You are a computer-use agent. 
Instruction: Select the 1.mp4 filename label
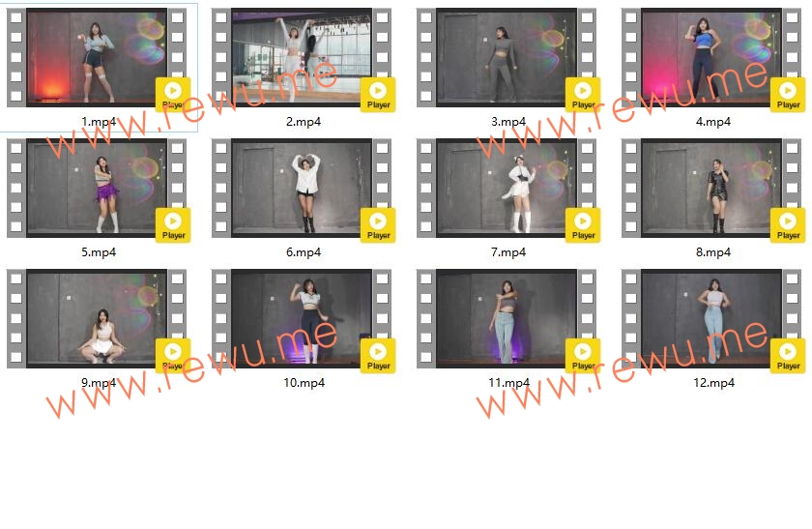coord(99,122)
